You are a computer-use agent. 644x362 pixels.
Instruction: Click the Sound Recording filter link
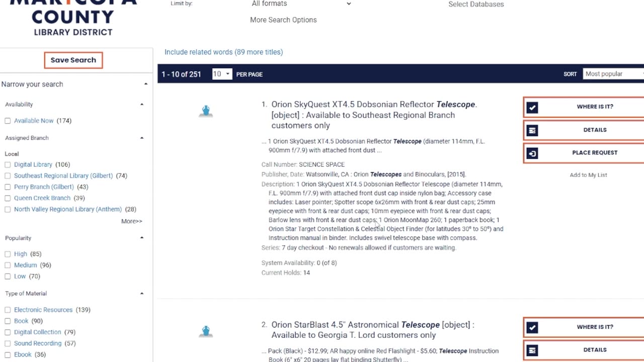(x=38, y=343)
